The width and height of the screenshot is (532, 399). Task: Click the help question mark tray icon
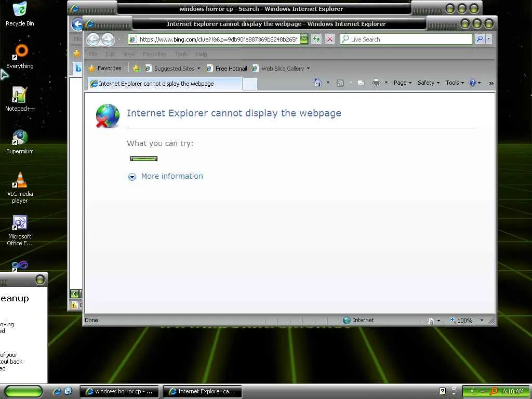pos(442,392)
